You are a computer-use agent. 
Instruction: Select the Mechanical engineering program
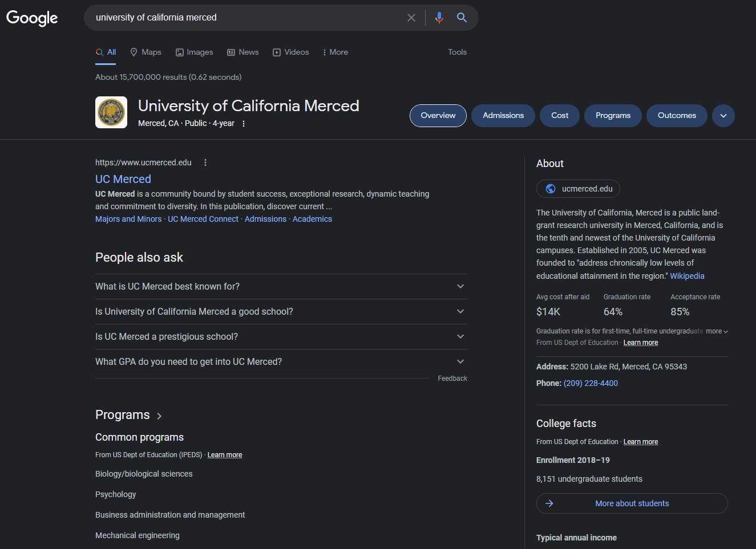[138, 535]
